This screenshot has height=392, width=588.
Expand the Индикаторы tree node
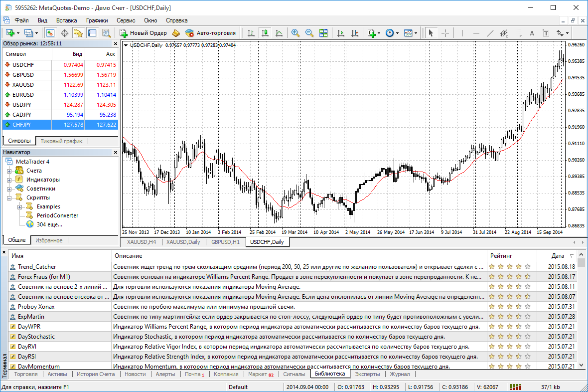coord(9,180)
